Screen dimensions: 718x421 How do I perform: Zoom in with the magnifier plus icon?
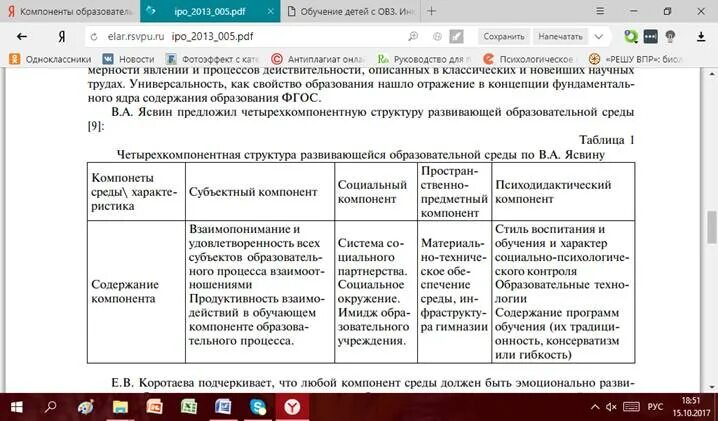click(x=413, y=37)
